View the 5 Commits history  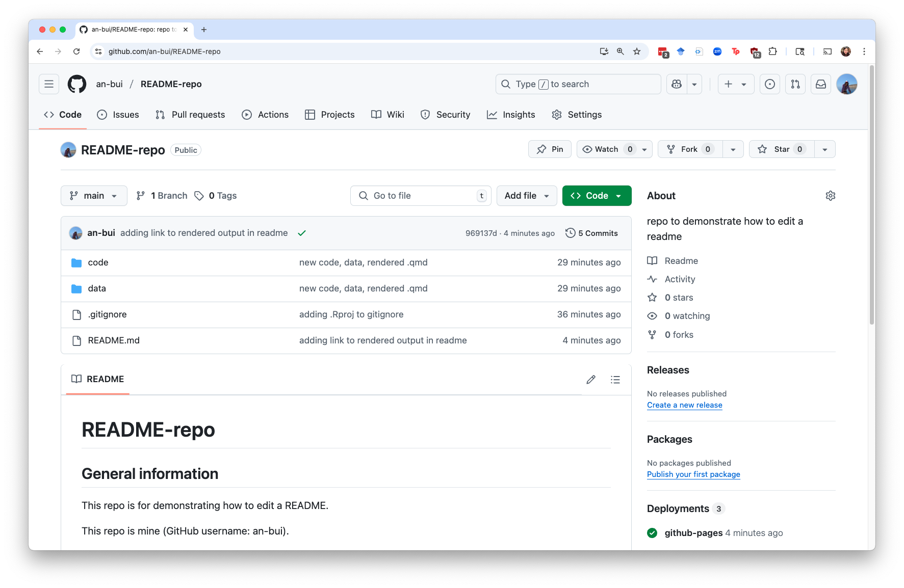591,233
